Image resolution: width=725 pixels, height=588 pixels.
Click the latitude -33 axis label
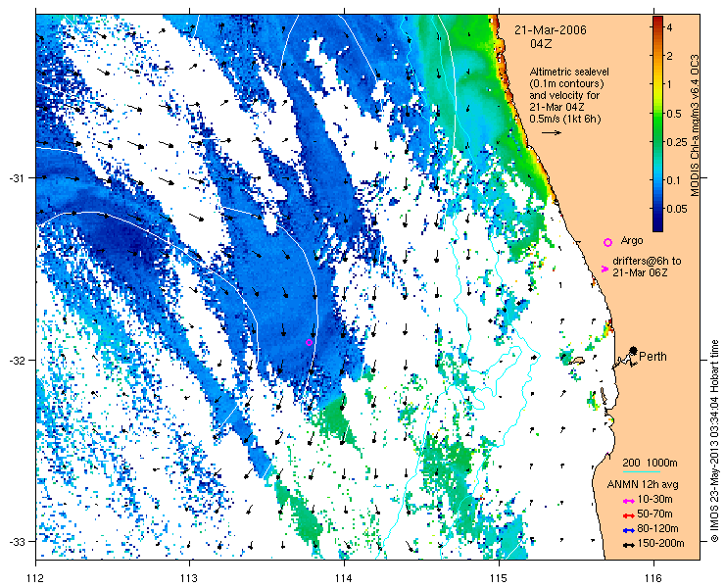[x=17, y=541]
